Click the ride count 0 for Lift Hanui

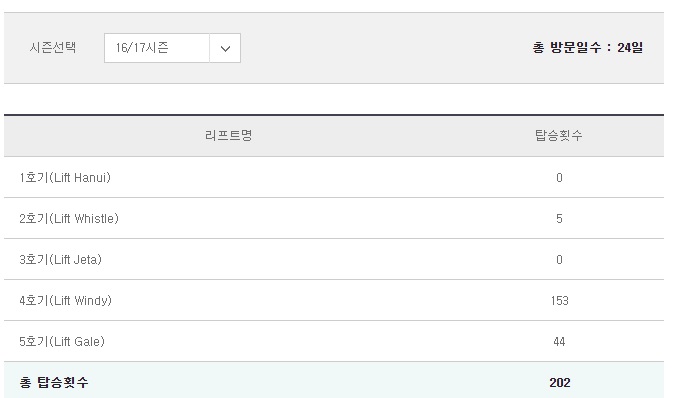(x=559, y=178)
